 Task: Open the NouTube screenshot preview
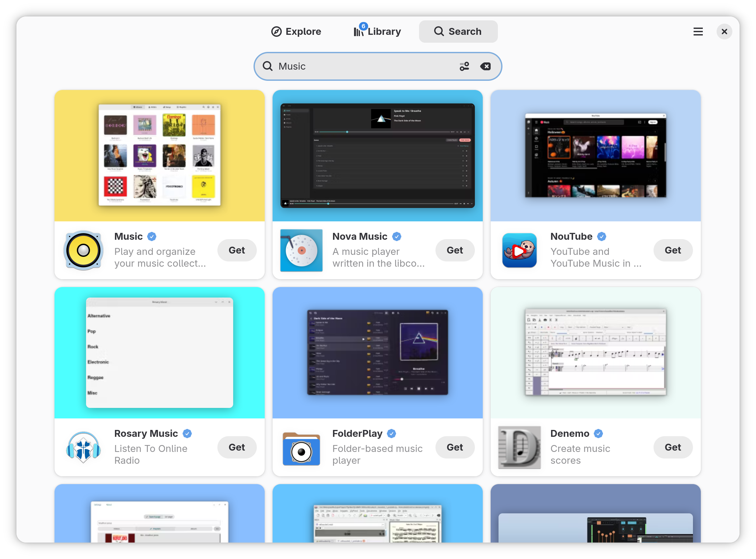tap(595, 156)
